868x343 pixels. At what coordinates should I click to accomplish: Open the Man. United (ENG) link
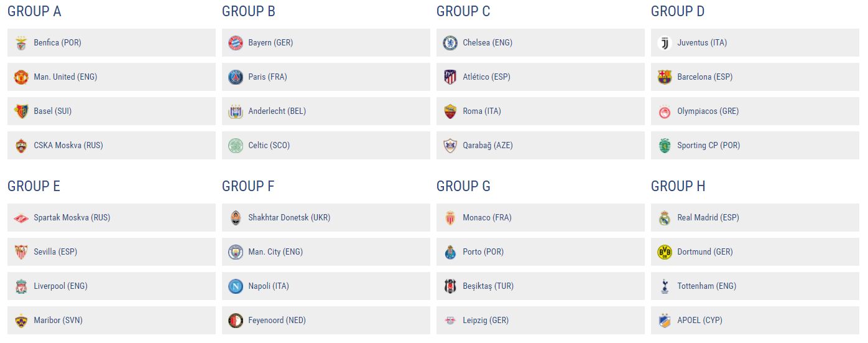(x=65, y=77)
